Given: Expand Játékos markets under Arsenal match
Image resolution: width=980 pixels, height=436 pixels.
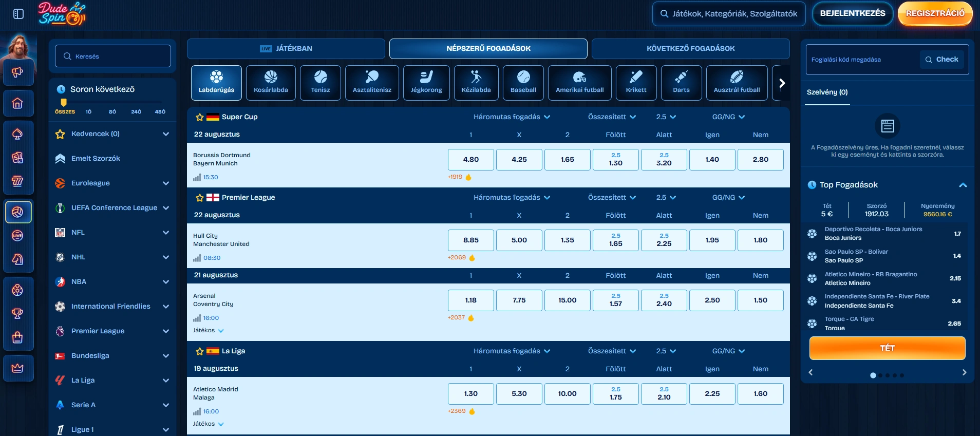Looking at the screenshot, I should click(209, 331).
